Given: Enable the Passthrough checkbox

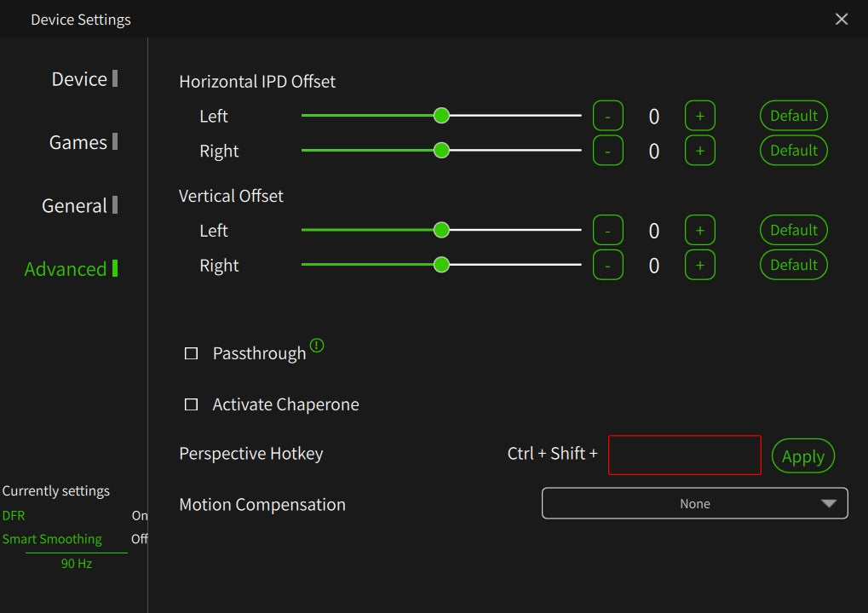Looking at the screenshot, I should click(192, 353).
